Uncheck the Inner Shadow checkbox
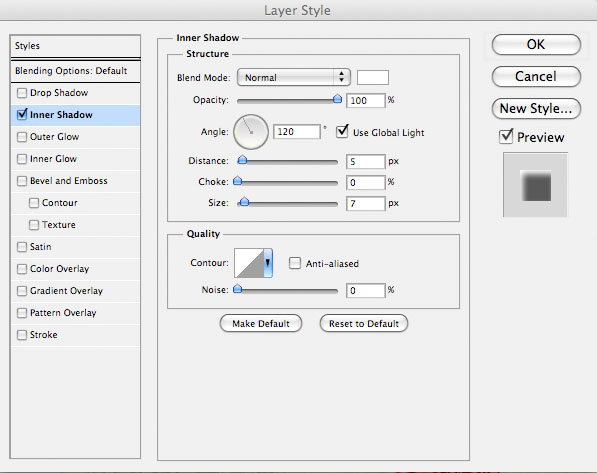Viewport: 597px width, 473px height. click(22, 115)
